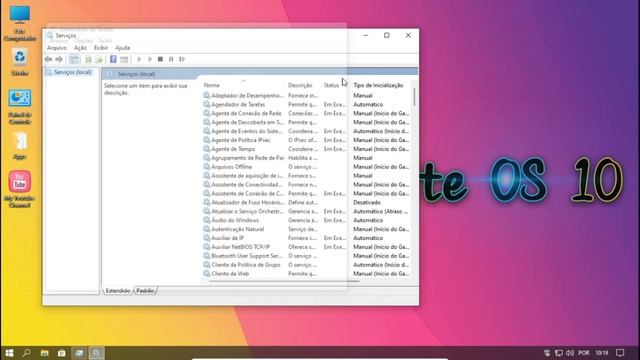
Task: Open the Ajuda menu
Action: 122,48
